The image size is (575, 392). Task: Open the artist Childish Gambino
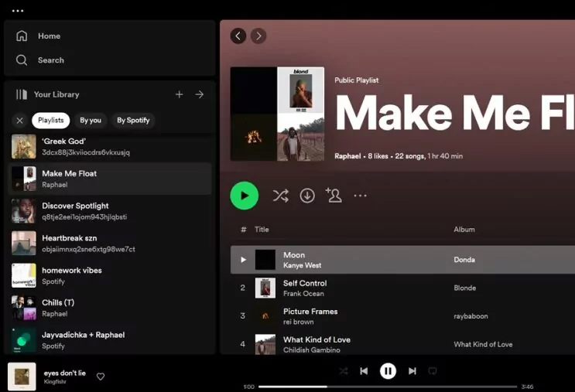312,350
